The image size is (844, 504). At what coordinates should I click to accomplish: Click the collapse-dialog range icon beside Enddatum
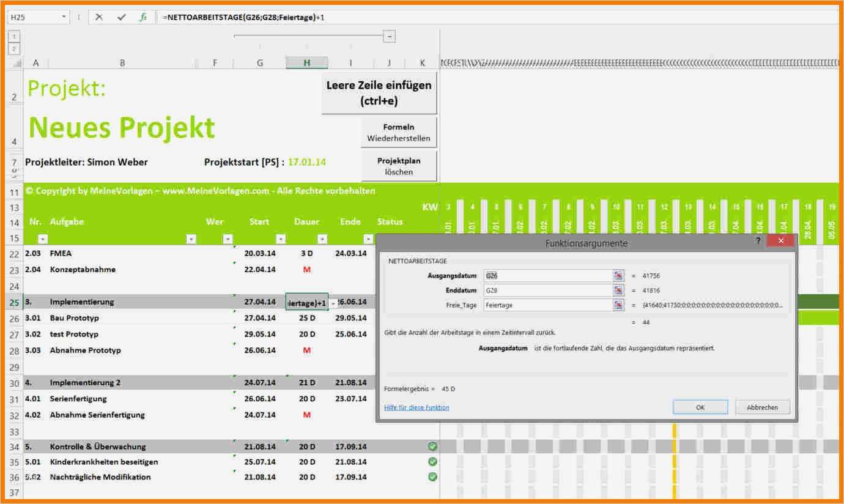[618, 290]
